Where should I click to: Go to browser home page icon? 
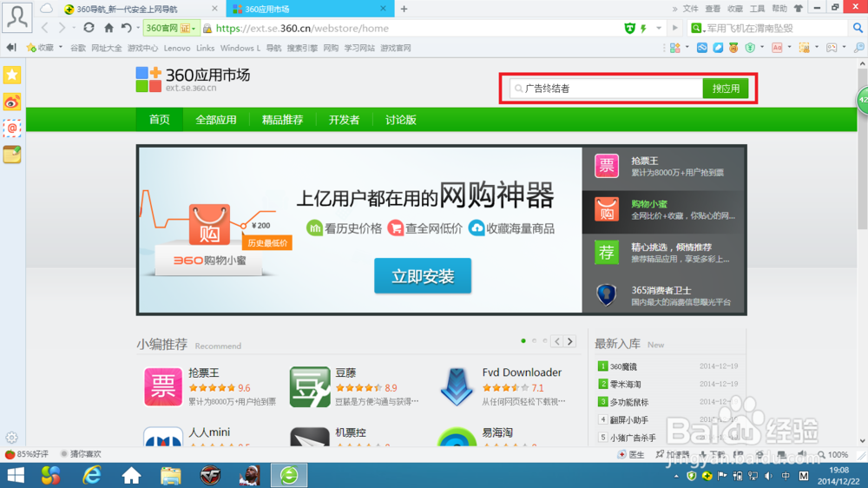click(109, 28)
